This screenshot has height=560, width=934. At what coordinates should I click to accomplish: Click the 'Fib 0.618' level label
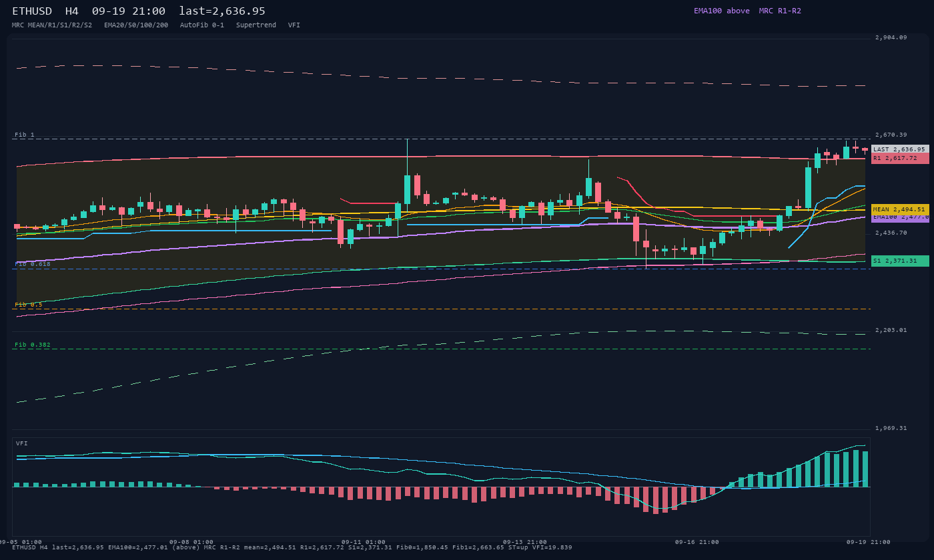pyautogui.click(x=33, y=264)
